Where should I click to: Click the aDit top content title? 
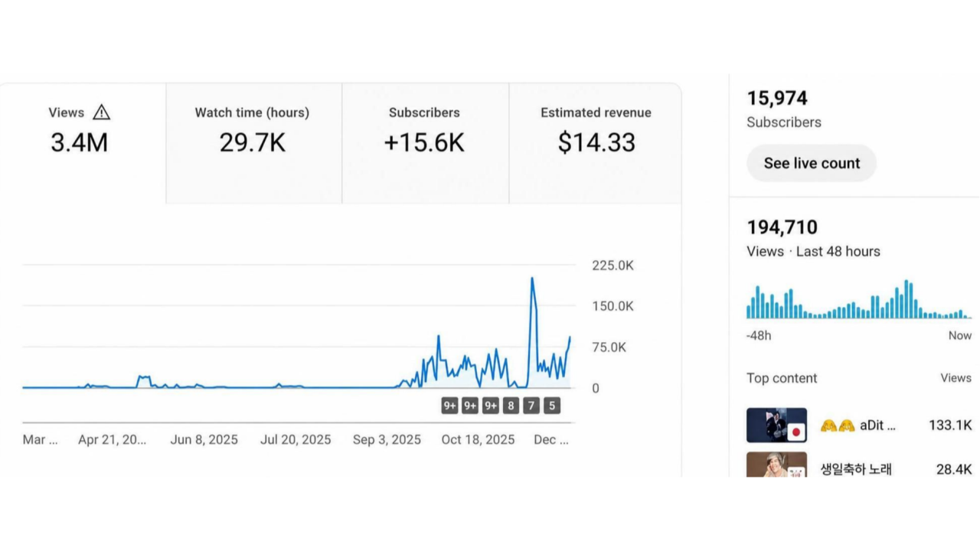857,425
